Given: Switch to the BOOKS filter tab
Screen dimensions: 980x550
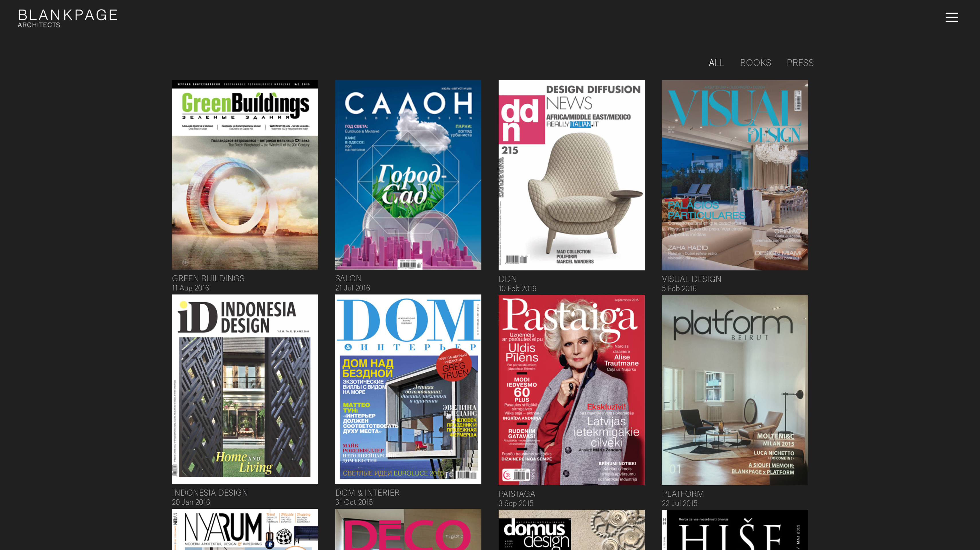Looking at the screenshot, I should click(x=755, y=63).
